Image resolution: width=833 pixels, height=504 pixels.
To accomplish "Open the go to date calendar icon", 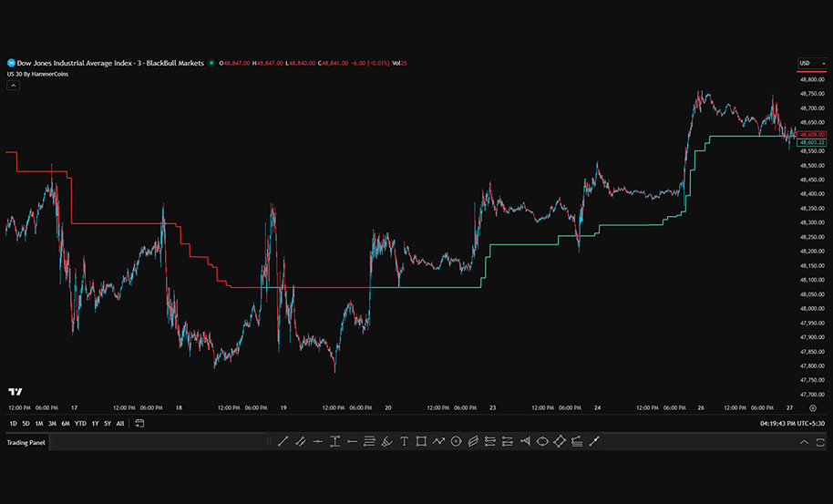I will (139, 424).
